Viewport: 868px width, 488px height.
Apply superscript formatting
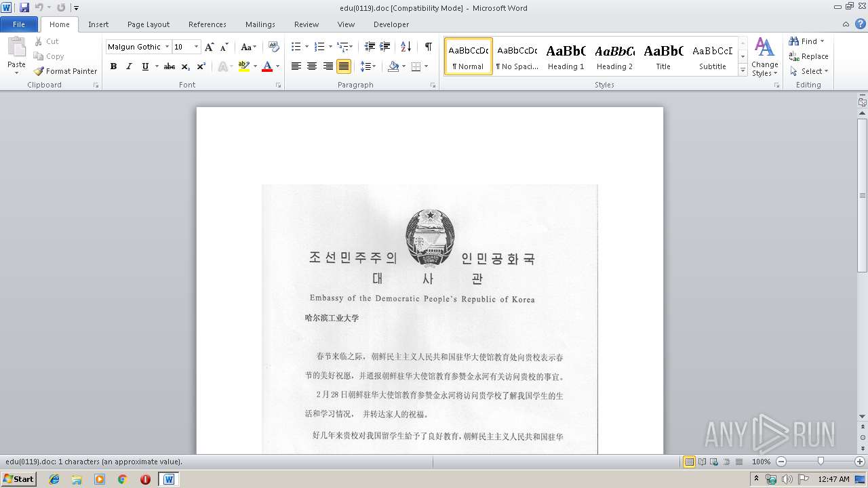(201, 66)
